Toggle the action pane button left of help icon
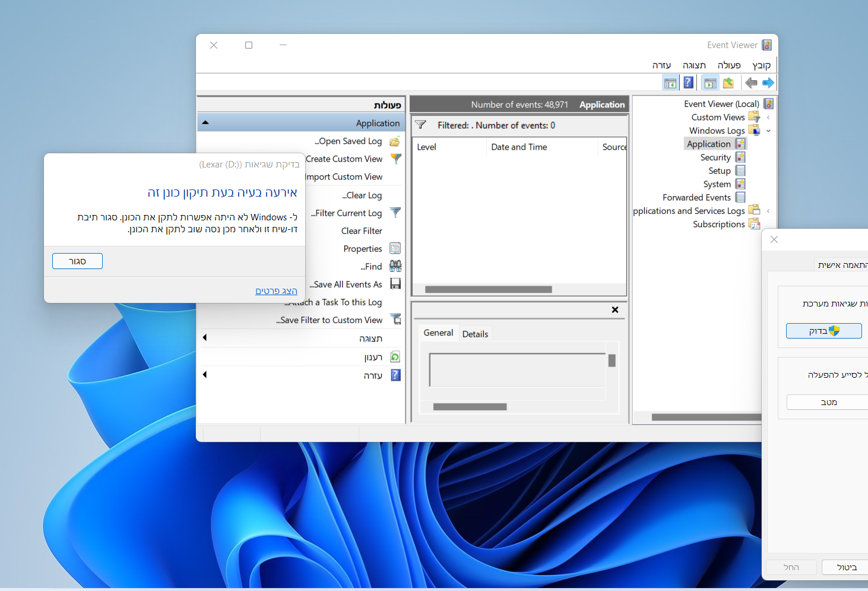This screenshot has height=591, width=868. click(x=670, y=83)
